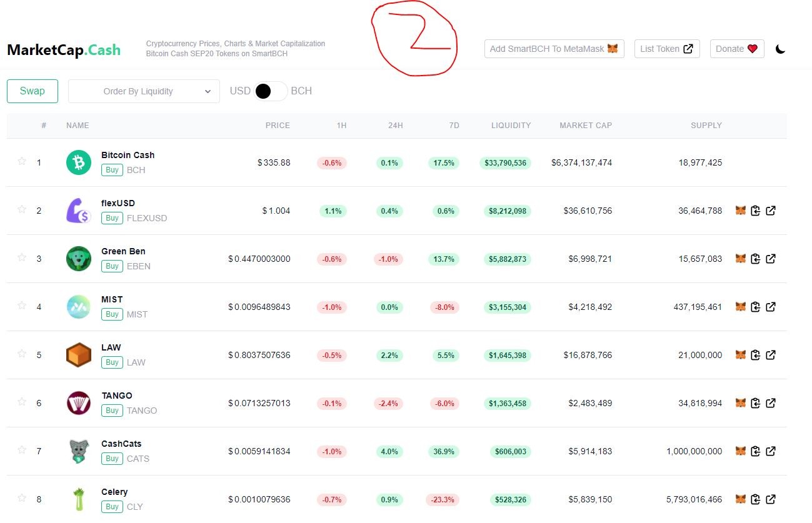Click Buy button next to FLEXUSD

[112, 218]
